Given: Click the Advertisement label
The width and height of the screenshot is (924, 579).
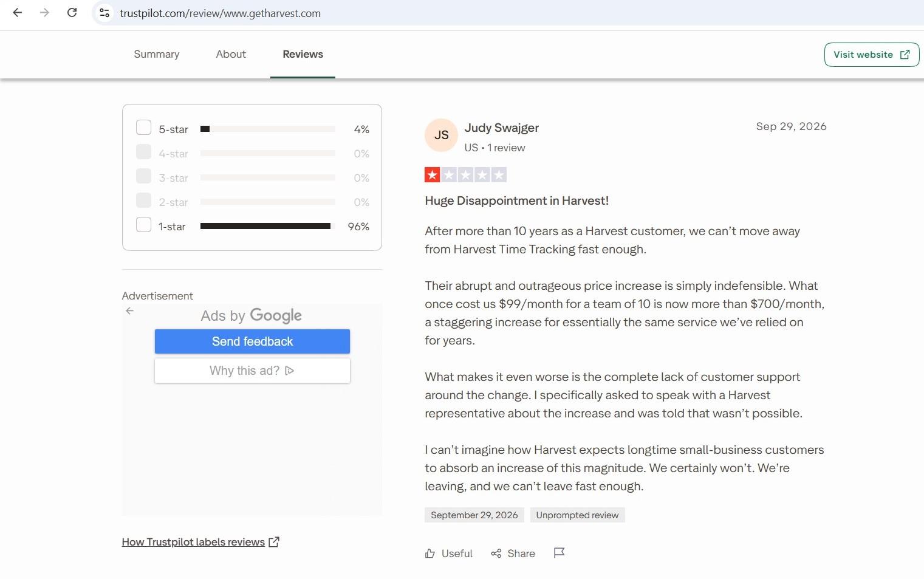Looking at the screenshot, I should [157, 296].
